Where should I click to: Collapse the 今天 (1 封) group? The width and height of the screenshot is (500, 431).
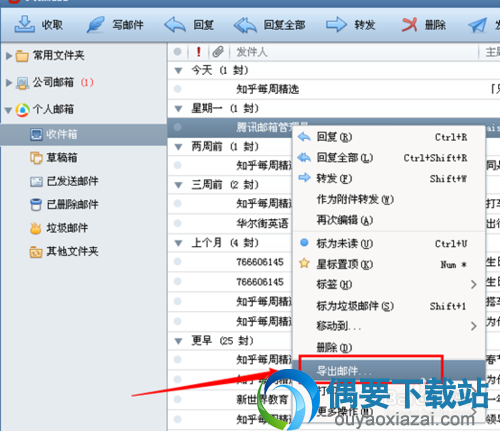click(x=179, y=71)
